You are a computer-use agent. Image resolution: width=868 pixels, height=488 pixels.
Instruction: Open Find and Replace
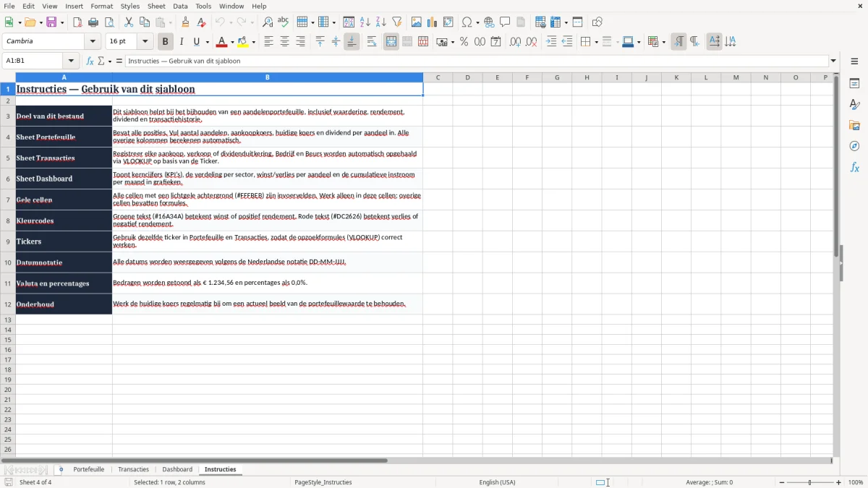click(268, 22)
